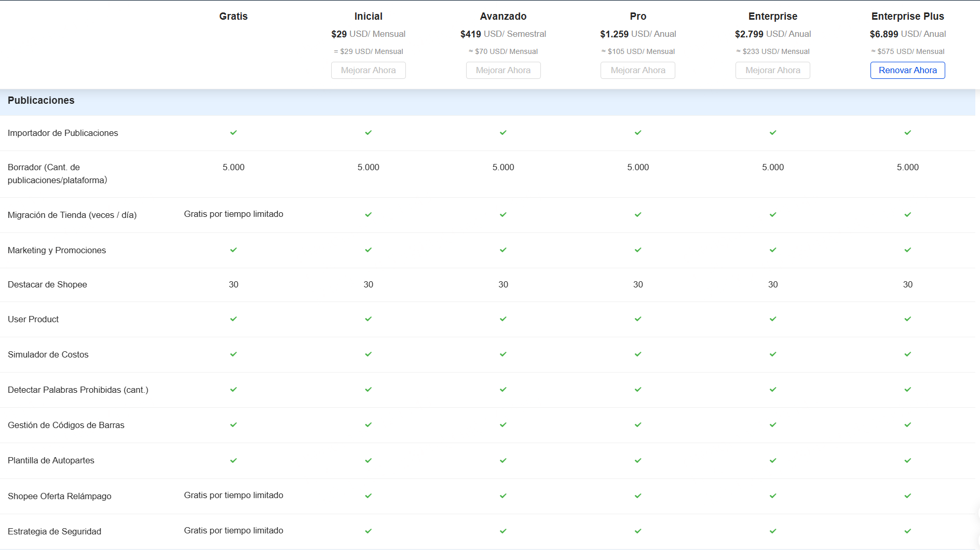Click Mejorar Ahora under the Inicial plan
980x550 pixels.
tap(368, 71)
